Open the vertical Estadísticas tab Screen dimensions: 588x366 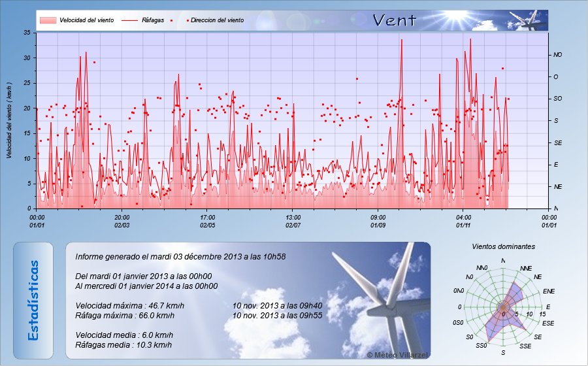click(x=33, y=300)
